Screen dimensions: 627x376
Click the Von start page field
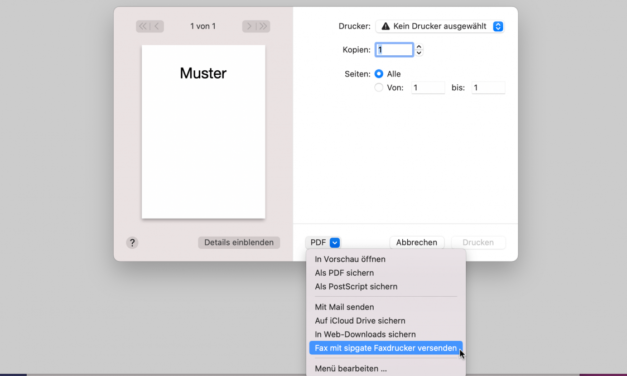tap(428, 88)
